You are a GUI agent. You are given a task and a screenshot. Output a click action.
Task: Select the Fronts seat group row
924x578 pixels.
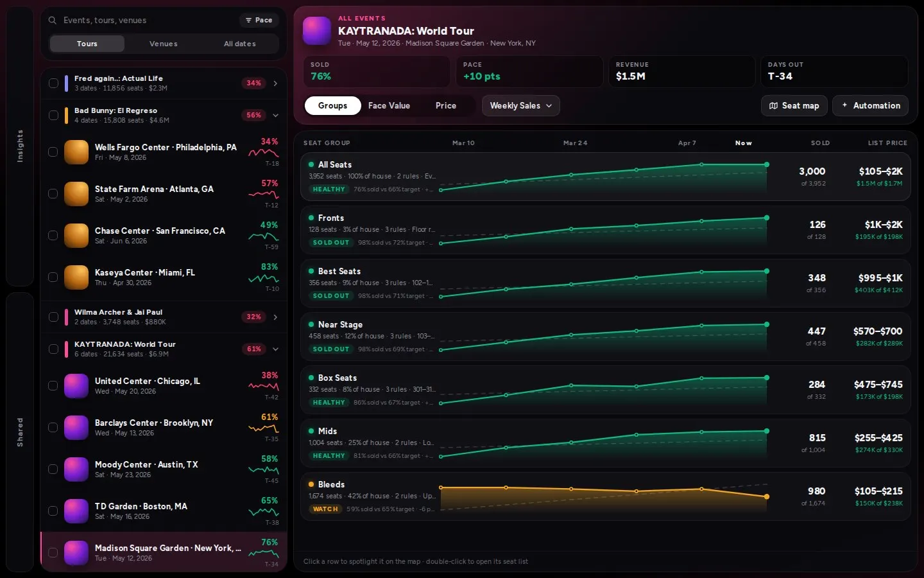pyautogui.click(x=606, y=230)
